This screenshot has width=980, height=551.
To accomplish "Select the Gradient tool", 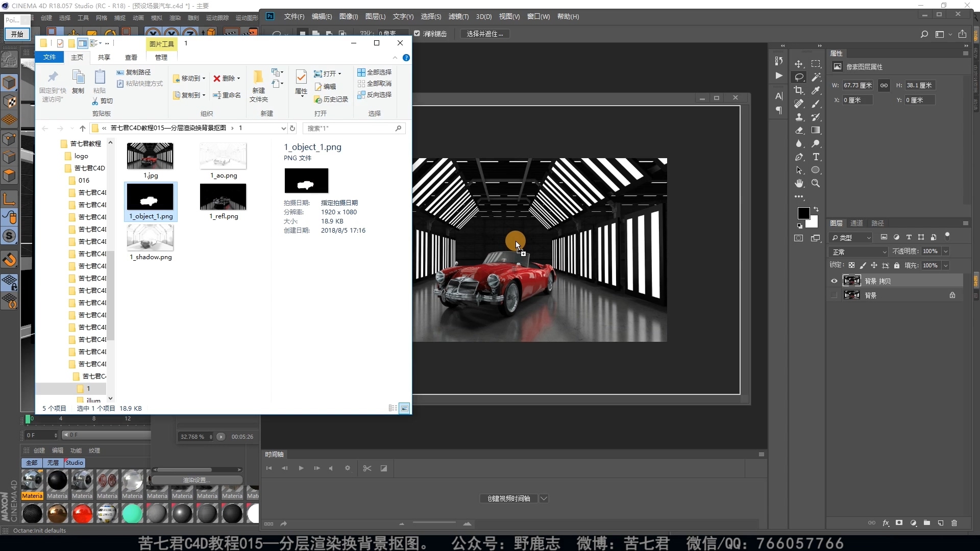I will tap(816, 130).
